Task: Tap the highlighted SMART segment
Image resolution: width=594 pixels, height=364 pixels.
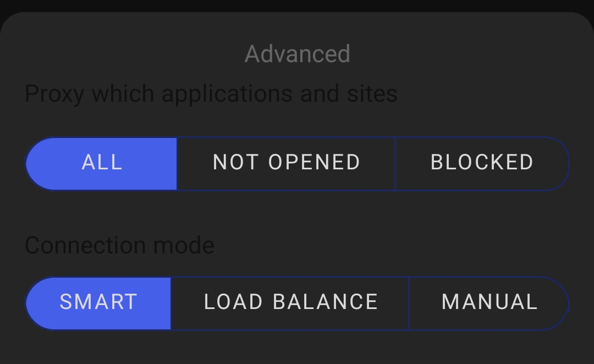Action: coord(98,302)
